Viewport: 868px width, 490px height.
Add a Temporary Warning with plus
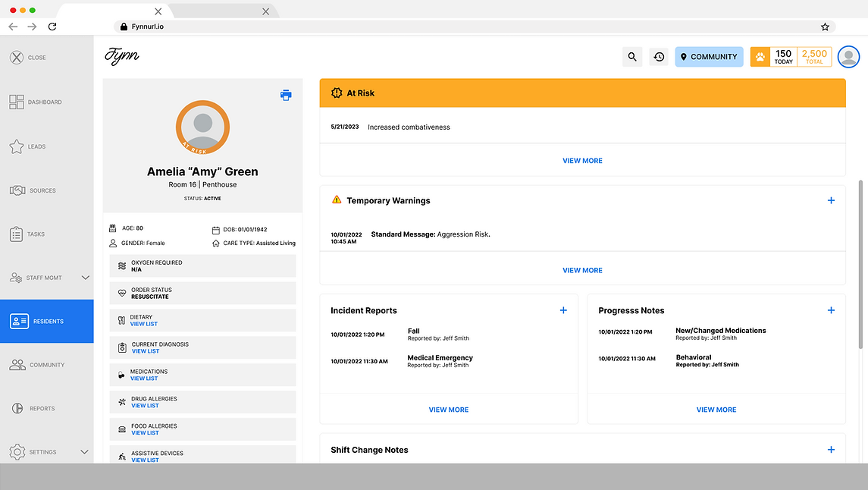tap(831, 200)
